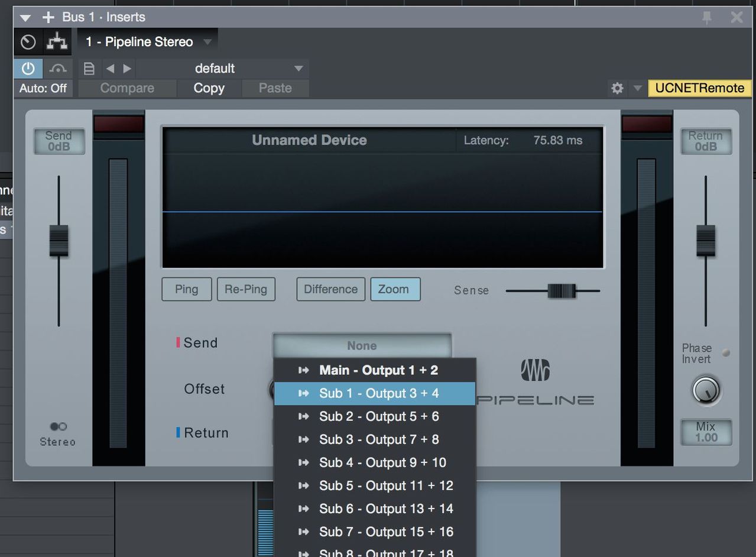
Task: Click the Compare button
Action: point(127,88)
